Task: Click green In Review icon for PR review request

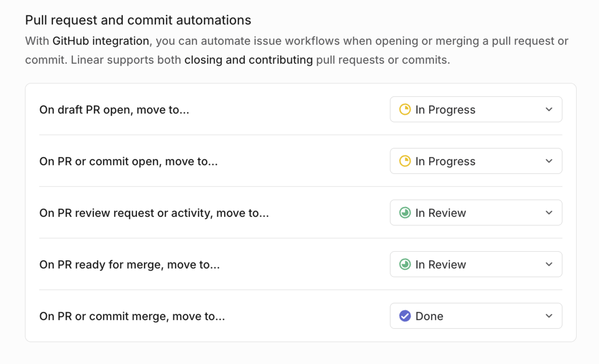Action: [405, 213]
